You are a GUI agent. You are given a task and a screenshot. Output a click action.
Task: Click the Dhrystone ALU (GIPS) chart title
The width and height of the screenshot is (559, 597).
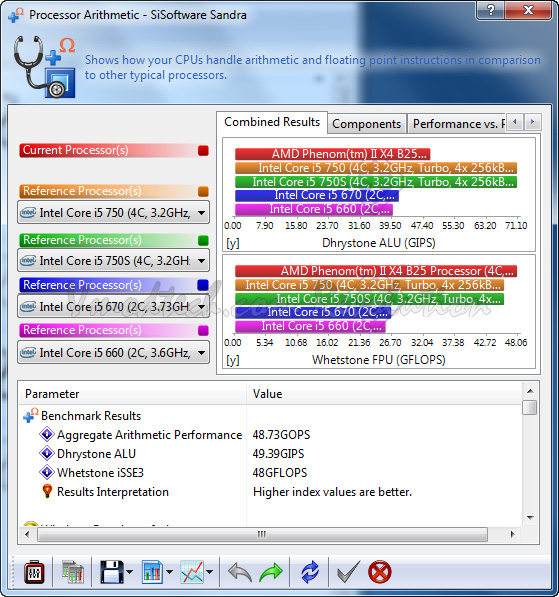379,243
